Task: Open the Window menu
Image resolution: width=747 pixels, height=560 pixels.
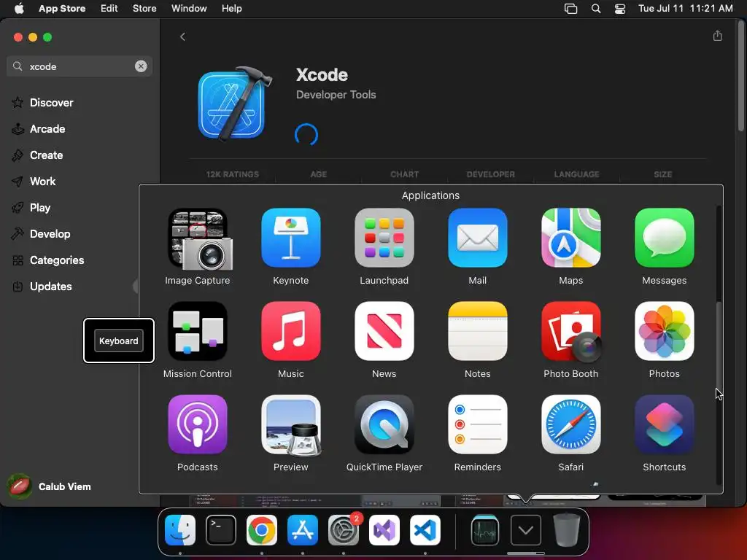Action: (x=189, y=8)
